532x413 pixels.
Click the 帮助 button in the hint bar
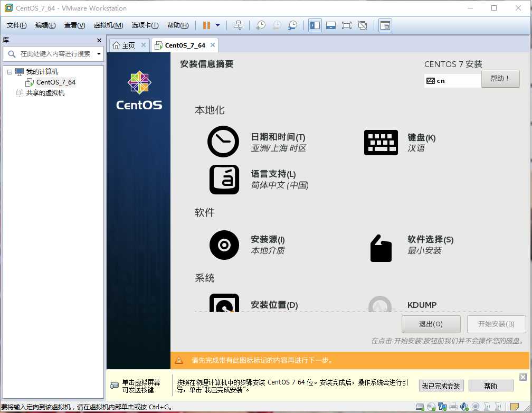coord(491,386)
